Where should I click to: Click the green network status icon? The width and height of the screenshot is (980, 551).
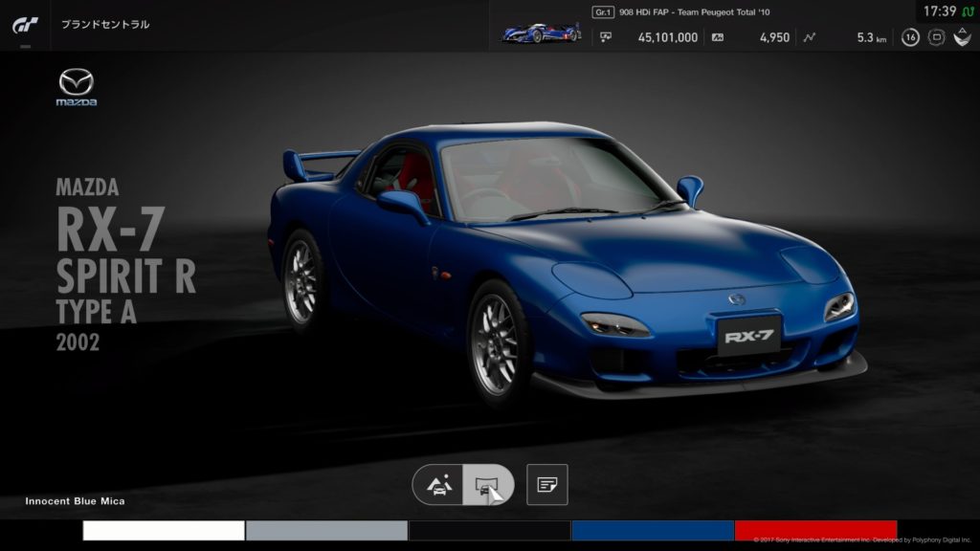click(x=969, y=11)
